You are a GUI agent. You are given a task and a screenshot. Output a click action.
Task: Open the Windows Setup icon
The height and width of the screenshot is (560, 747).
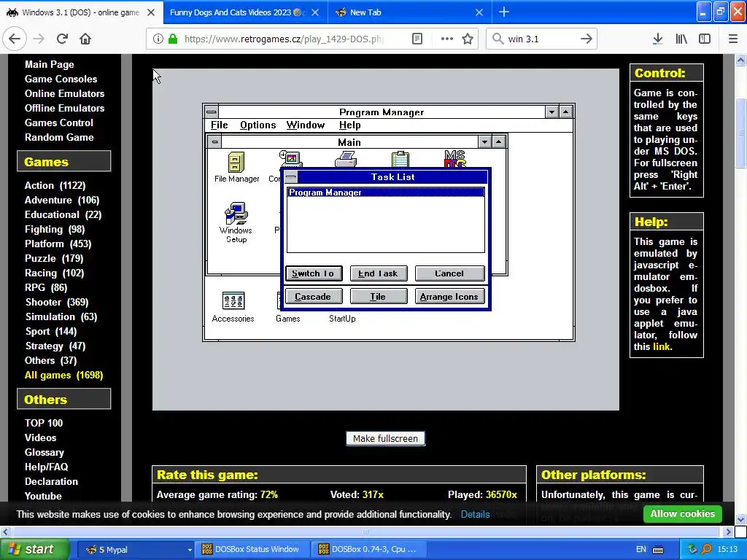tap(236, 213)
